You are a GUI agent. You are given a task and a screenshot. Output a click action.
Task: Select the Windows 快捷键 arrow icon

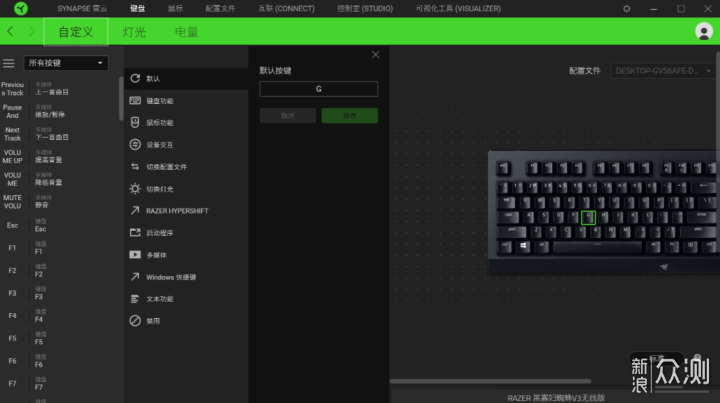click(x=135, y=277)
